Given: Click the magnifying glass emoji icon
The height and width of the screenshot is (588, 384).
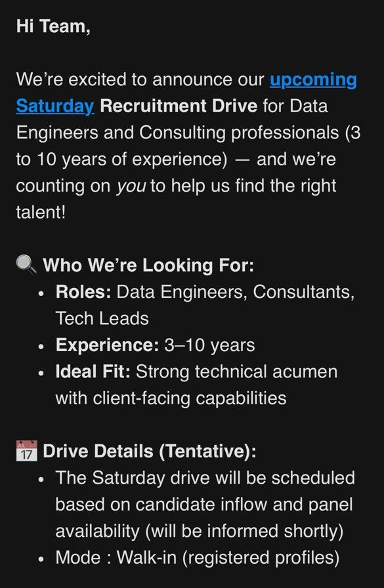Looking at the screenshot, I should pyautogui.click(x=26, y=264).
